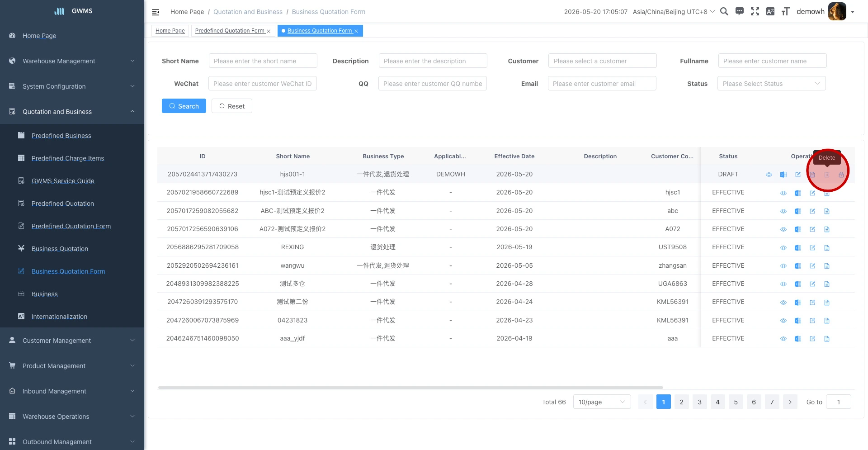Click the Effective Date column header
The width and height of the screenshot is (868, 450).
tap(514, 156)
